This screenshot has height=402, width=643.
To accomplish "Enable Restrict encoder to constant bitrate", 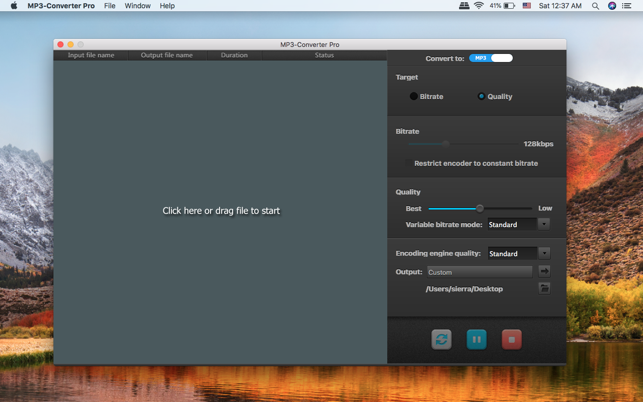I will (x=408, y=163).
